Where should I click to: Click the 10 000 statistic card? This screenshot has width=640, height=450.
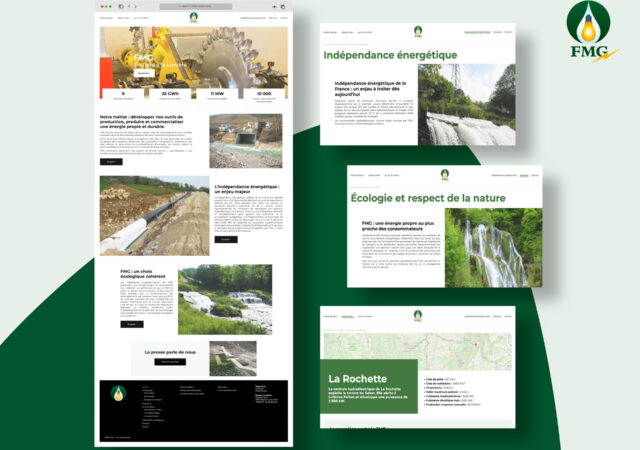(264, 95)
